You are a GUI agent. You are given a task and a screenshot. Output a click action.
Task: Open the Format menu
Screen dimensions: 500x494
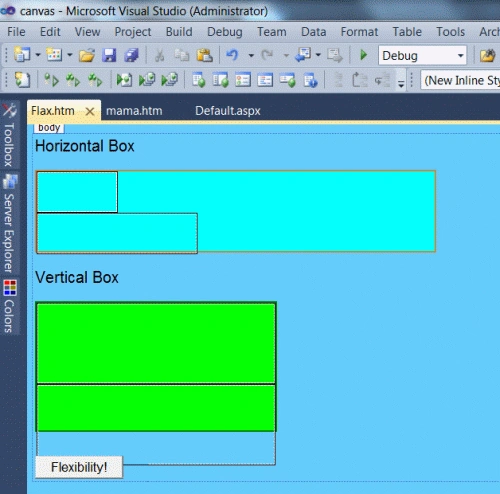(359, 32)
